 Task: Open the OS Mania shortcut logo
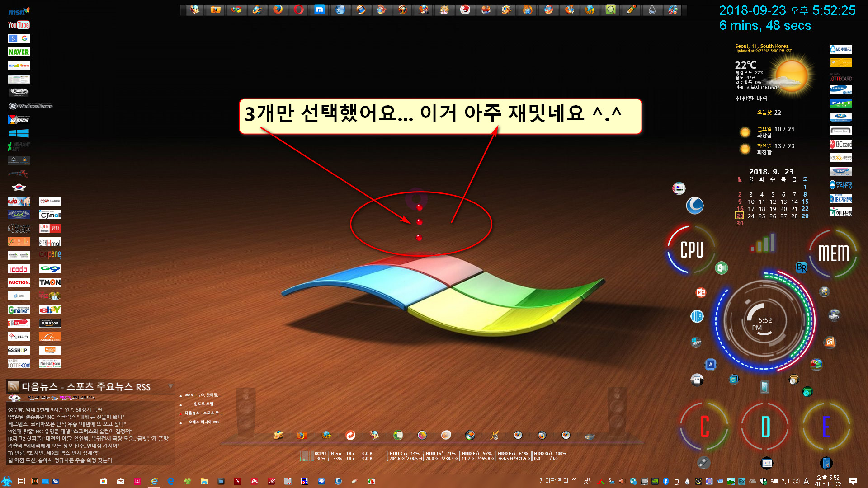(x=19, y=120)
